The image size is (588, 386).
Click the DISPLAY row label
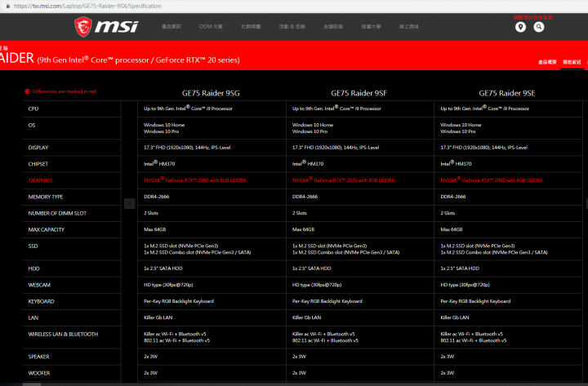point(38,148)
